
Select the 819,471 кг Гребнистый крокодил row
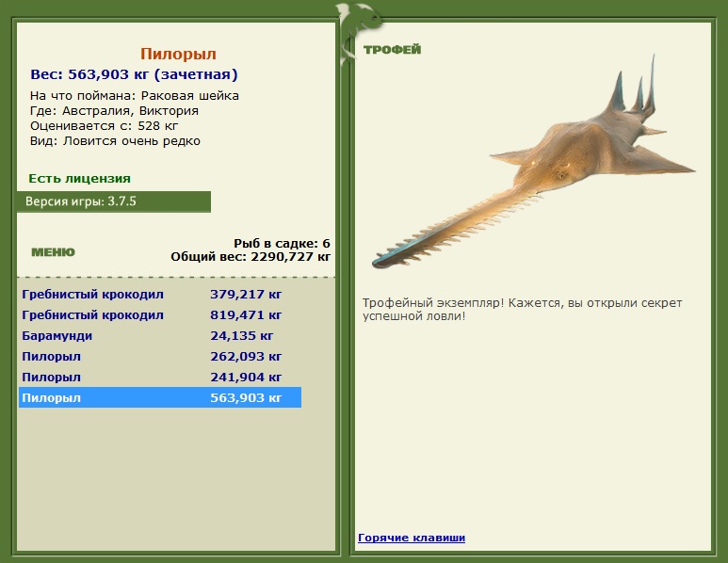pyautogui.click(x=160, y=315)
